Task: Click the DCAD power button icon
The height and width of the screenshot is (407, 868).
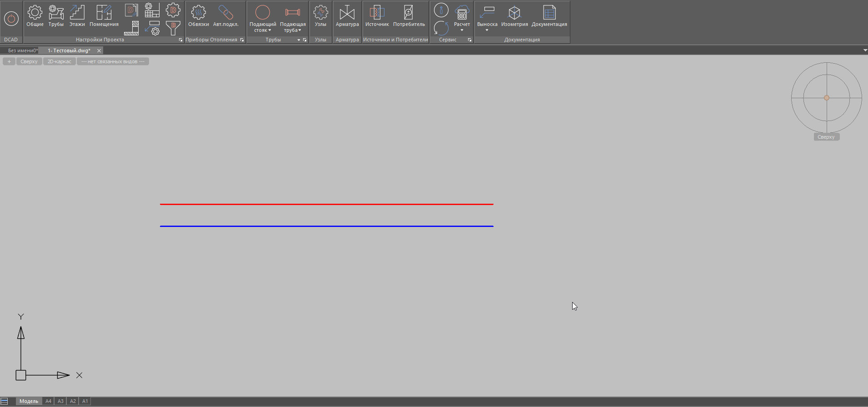Action: coord(11,19)
